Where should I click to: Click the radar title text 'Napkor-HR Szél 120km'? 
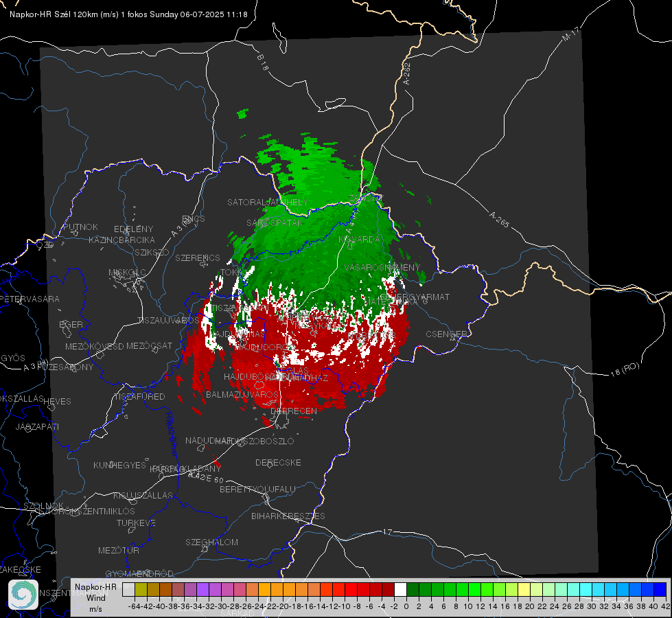click(x=54, y=14)
